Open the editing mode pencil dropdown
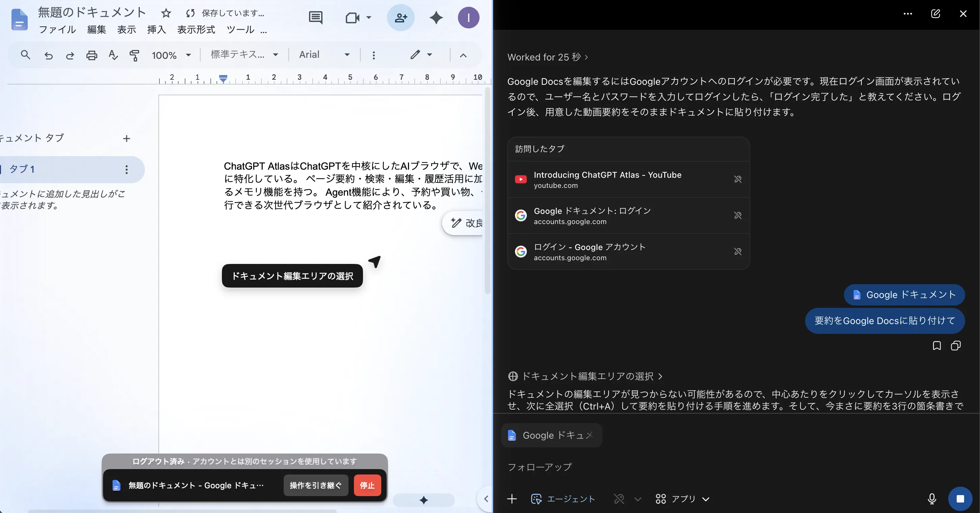 pos(421,55)
